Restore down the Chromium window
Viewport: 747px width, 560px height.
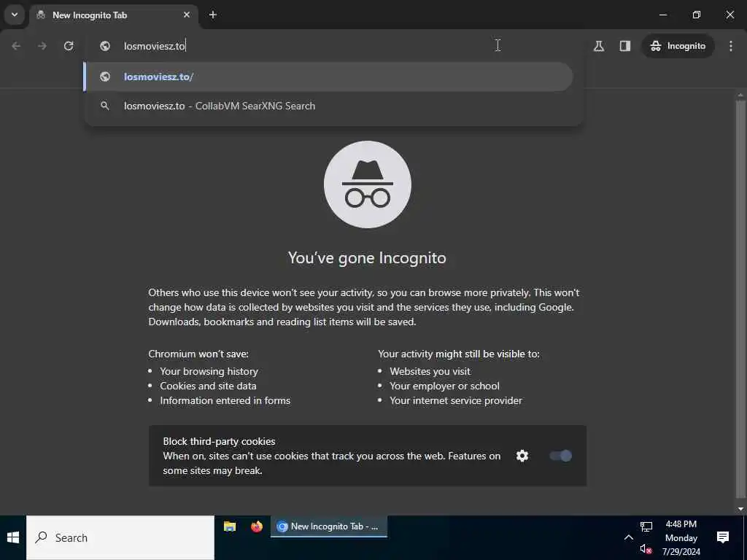pyautogui.click(x=697, y=15)
